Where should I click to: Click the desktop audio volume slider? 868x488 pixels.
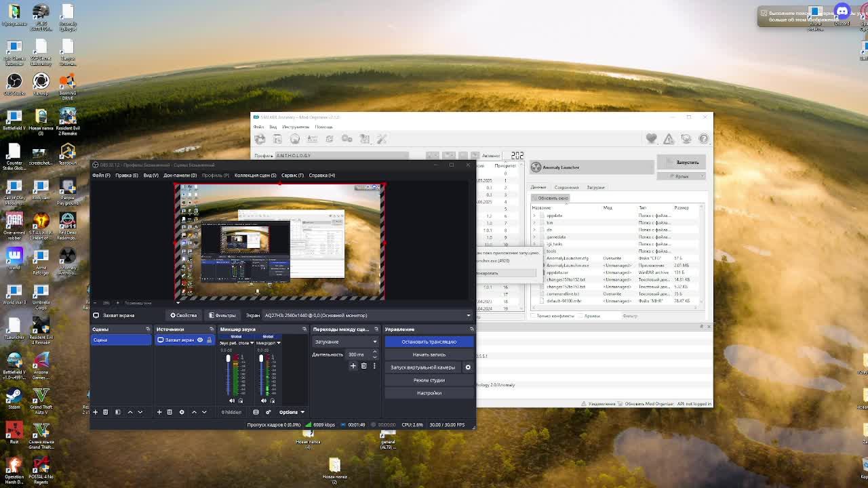coord(228,373)
